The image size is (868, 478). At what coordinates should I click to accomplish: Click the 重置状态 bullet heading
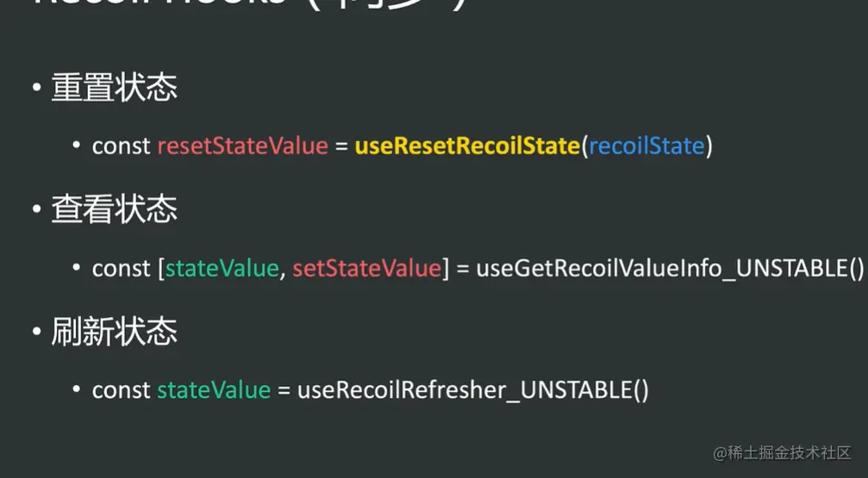pyautogui.click(x=114, y=89)
